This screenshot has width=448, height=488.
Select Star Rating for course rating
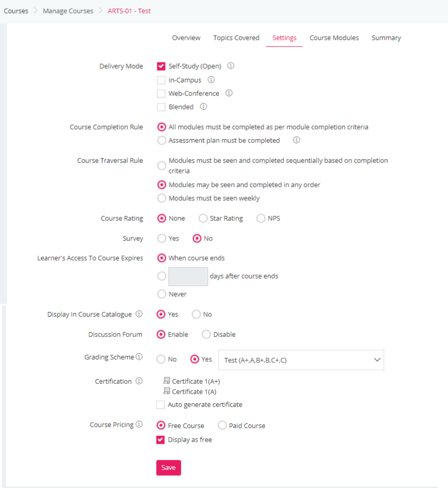click(203, 219)
